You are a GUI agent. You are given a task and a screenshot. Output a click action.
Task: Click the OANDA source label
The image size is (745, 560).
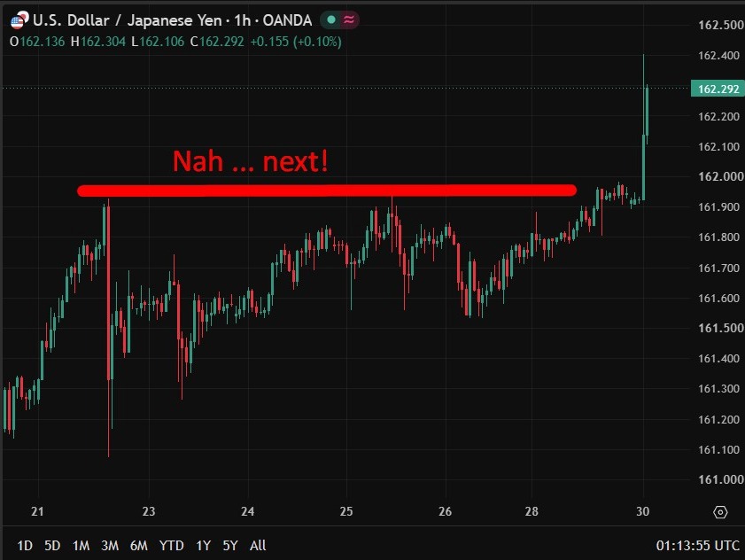tap(287, 20)
